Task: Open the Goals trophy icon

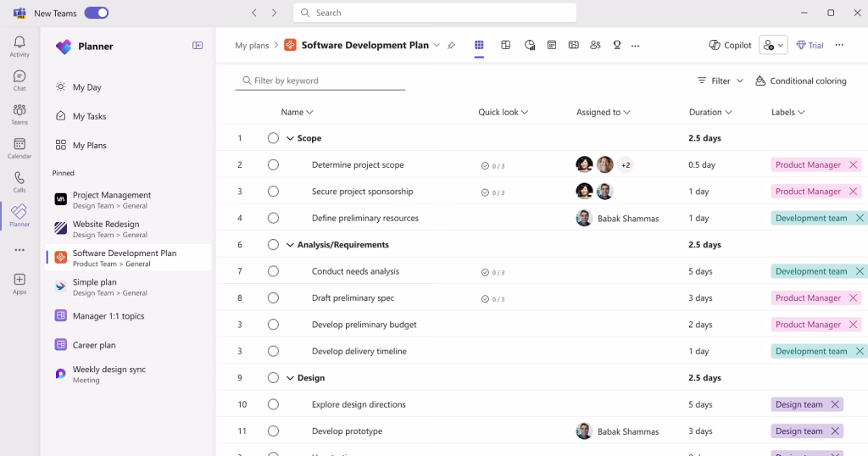Action: point(617,46)
